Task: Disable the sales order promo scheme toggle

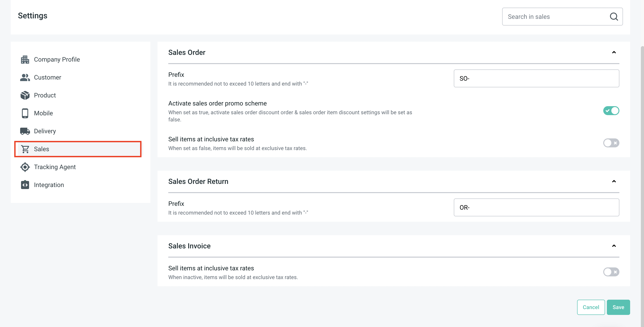Action: tap(611, 111)
